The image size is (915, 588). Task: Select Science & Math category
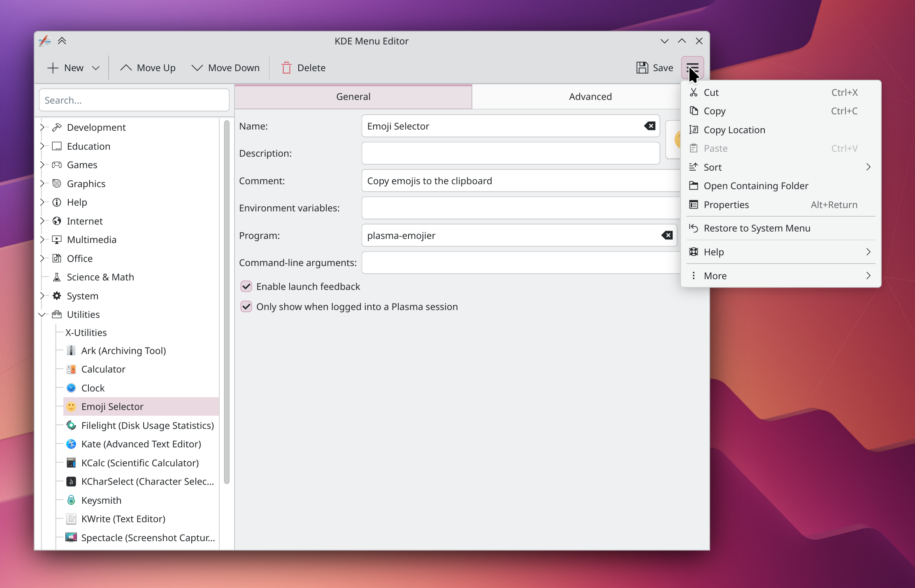100,277
